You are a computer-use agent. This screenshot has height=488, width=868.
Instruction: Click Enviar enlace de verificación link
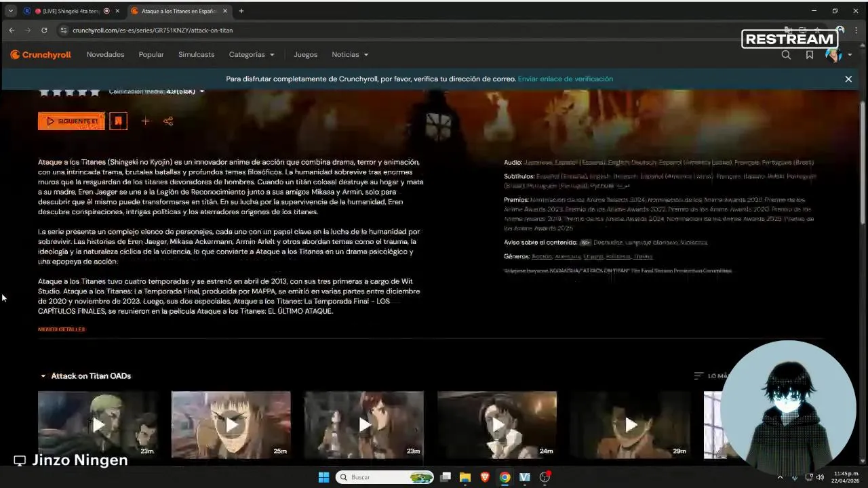565,79
